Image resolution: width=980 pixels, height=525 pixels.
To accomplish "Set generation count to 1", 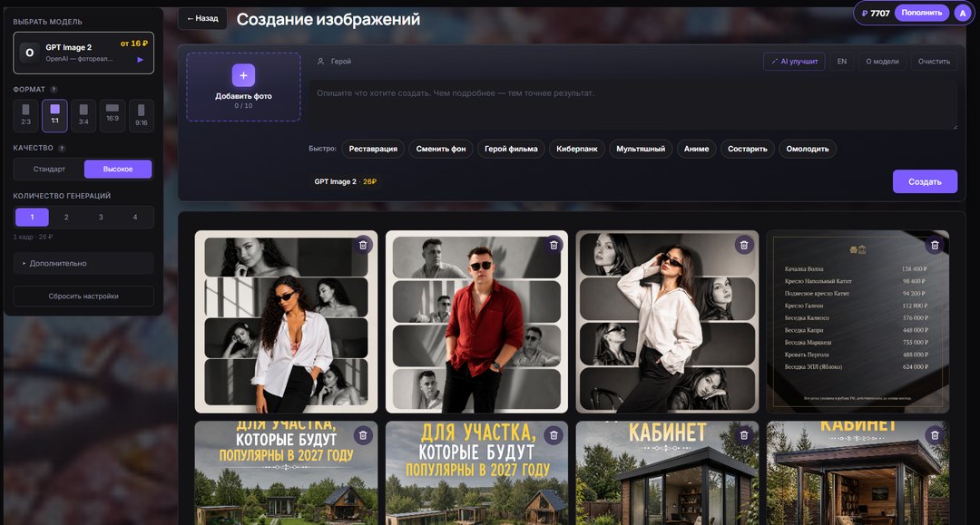I will [32, 218].
